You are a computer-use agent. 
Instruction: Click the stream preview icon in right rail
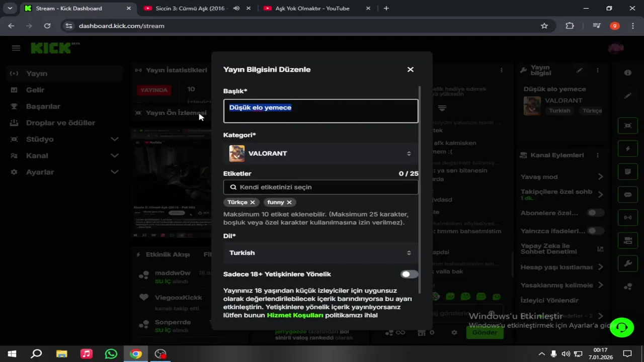click(x=628, y=126)
